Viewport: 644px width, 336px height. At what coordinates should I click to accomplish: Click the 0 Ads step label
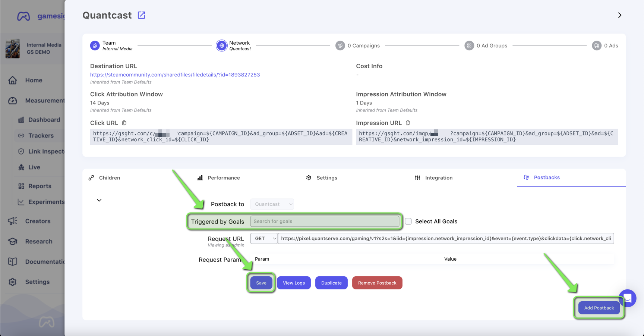pyautogui.click(x=611, y=45)
